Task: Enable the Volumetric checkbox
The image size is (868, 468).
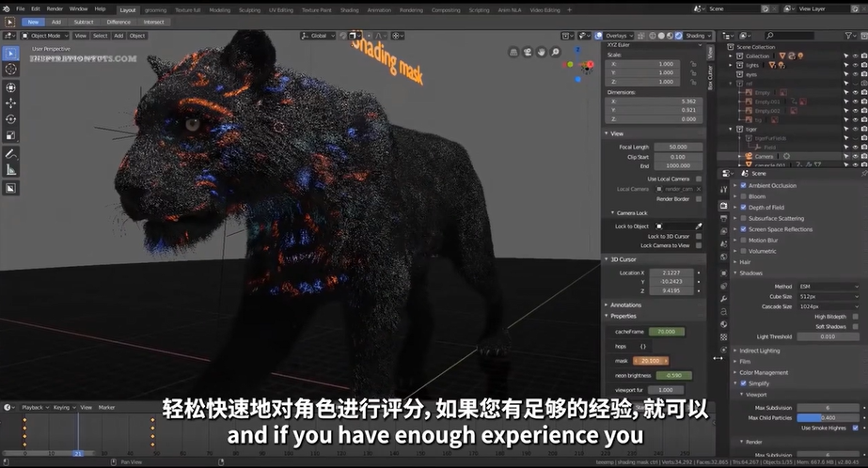Action: (744, 251)
